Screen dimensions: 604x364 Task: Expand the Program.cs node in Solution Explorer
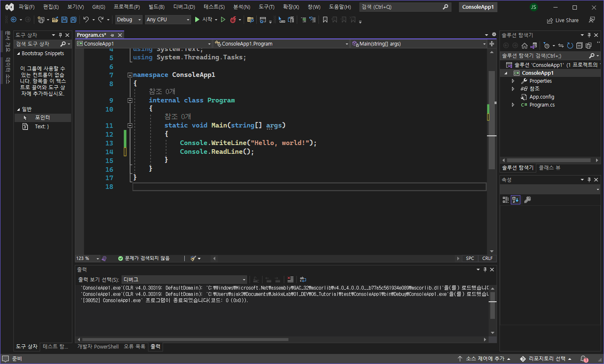tap(513, 105)
